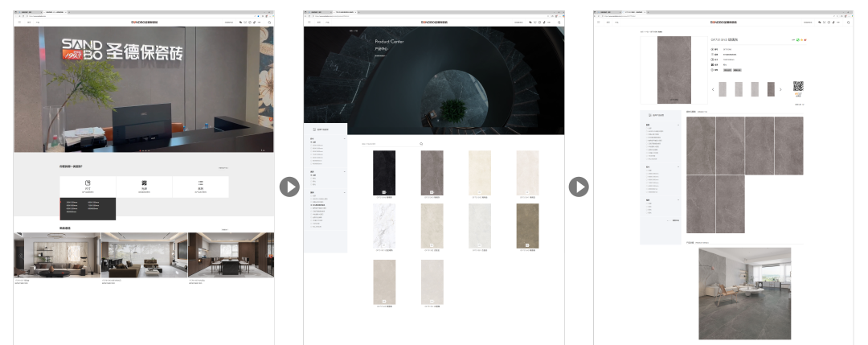The height and width of the screenshot is (345, 868).
Task: Click the SANDBO logo in product center header
Action: [x=434, y=23]
